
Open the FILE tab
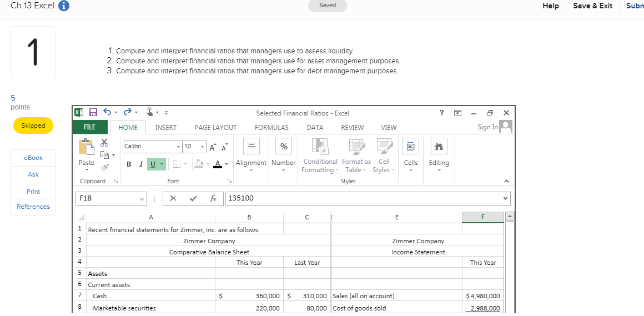point(90,127)
